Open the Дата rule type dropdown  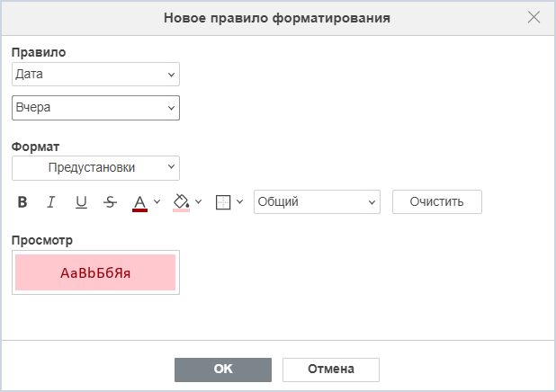tap(95, 74)
